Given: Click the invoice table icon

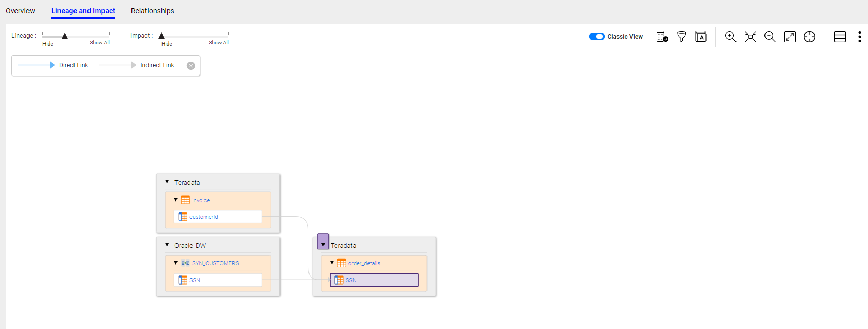Looking at the screenshot, I should [x=185, y=200].
